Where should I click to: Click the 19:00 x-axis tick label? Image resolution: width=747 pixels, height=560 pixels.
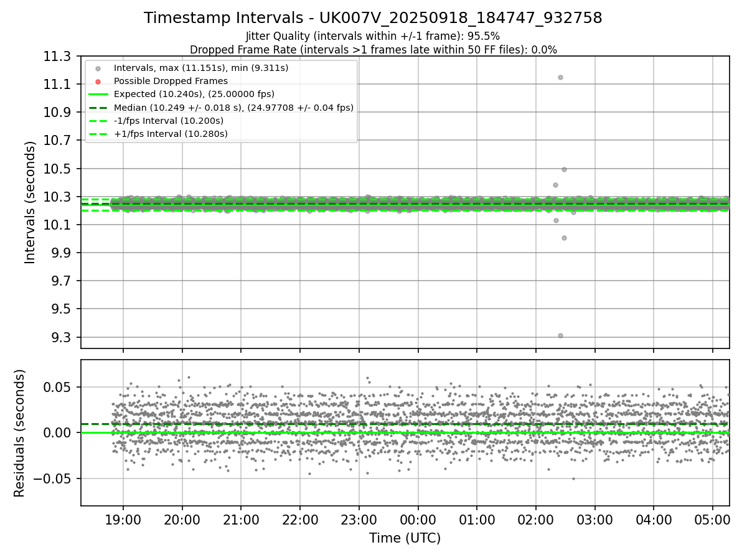pos(123,518)
